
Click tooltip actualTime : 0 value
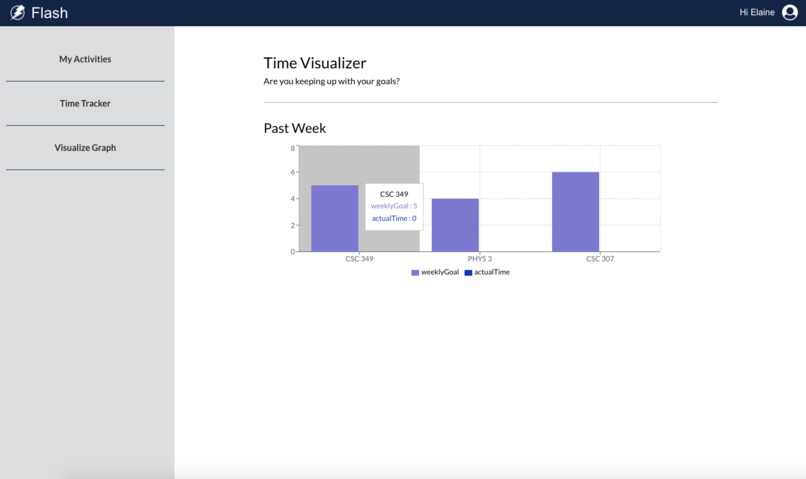coord(394,218)
